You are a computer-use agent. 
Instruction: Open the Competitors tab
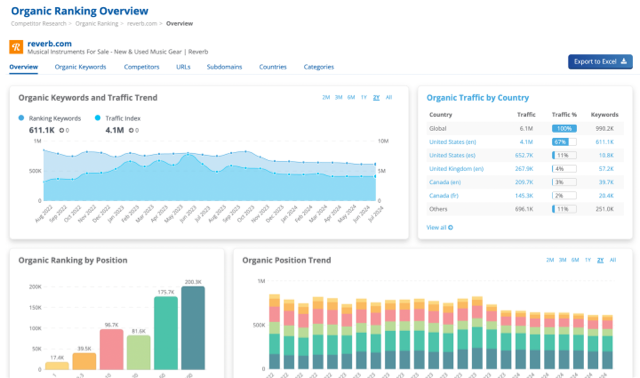pos(142,67)
